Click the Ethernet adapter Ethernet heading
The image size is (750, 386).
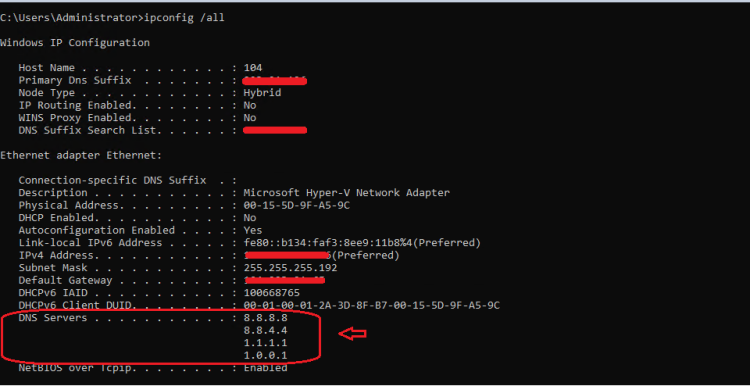(x=81, y=155)
